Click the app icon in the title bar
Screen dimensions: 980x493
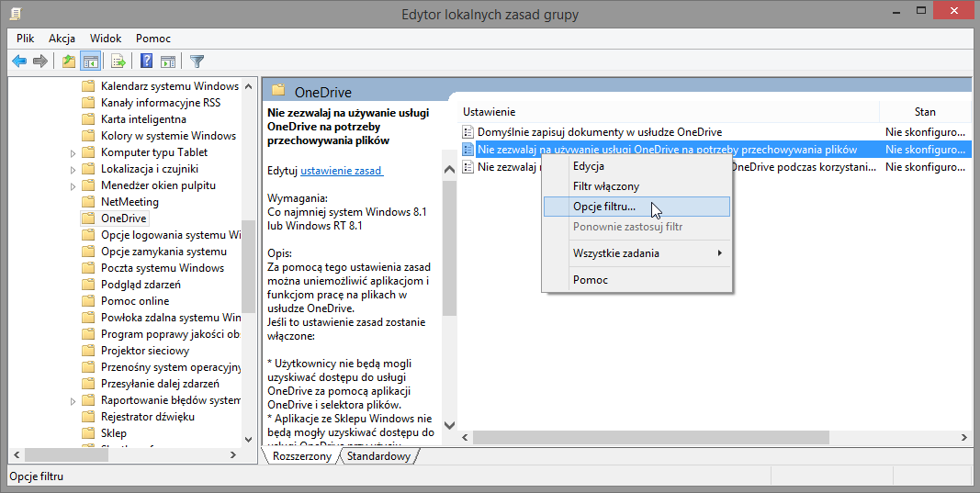(17, 13)
